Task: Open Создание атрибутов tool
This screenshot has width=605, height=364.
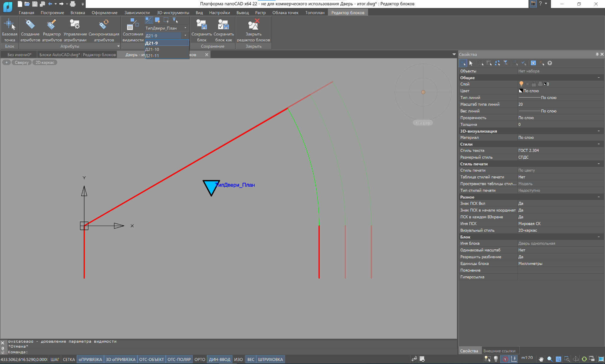Action: pos(30,25)
